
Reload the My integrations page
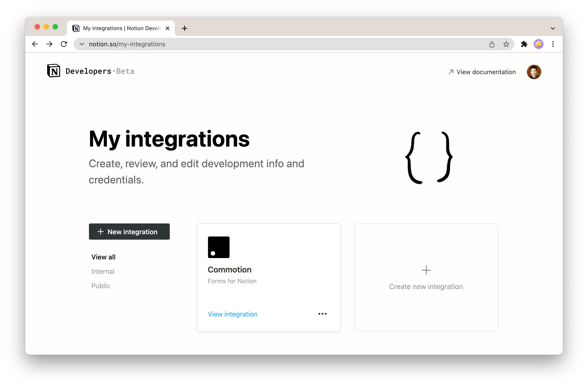pos(64,44)
